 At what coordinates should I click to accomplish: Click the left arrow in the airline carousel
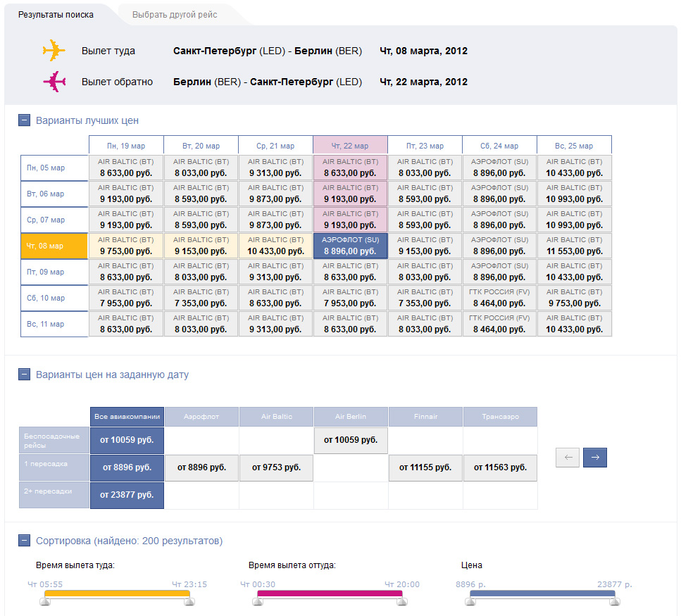(x=568, y=458)
